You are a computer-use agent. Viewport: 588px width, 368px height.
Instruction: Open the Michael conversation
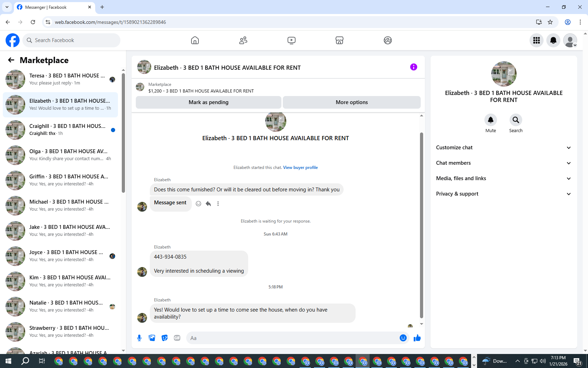(60, 205)
